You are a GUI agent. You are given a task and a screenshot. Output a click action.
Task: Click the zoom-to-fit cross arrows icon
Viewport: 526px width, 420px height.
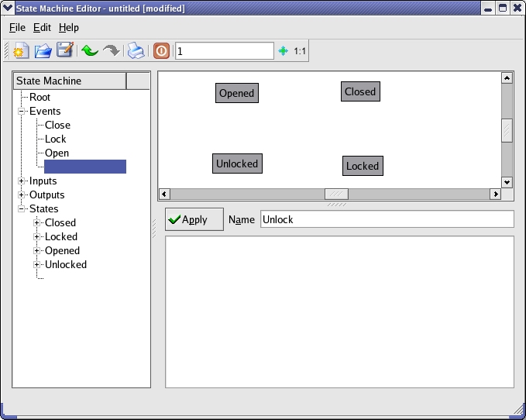point(283,51)
